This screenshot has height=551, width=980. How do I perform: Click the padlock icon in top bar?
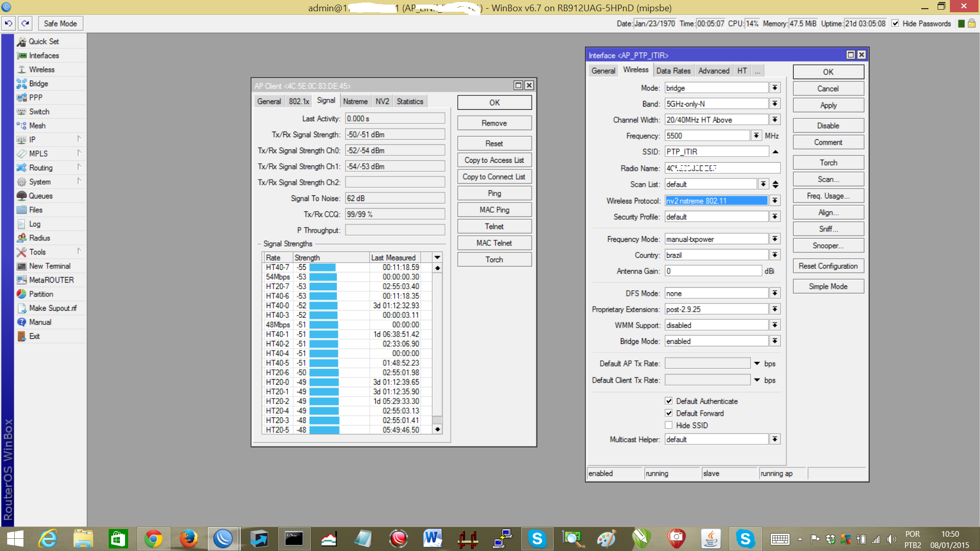[972, 23]
